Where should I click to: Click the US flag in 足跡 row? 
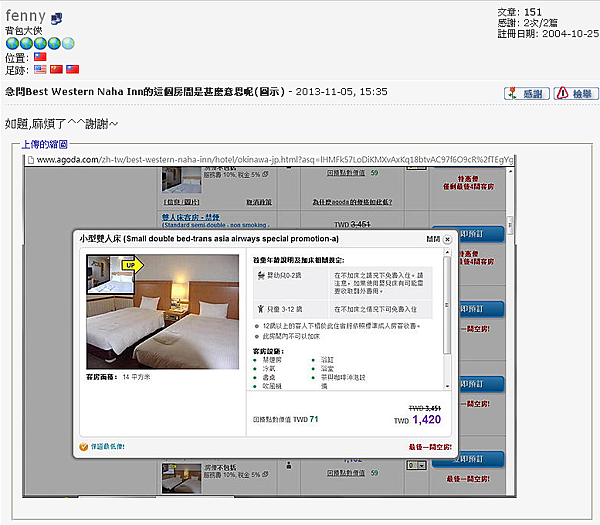(x=40, y=69)
